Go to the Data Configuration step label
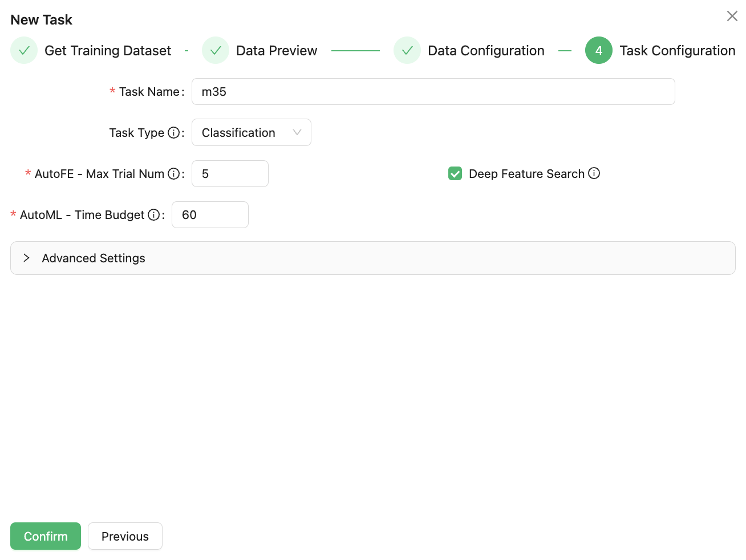 click(x=486, y=51)
